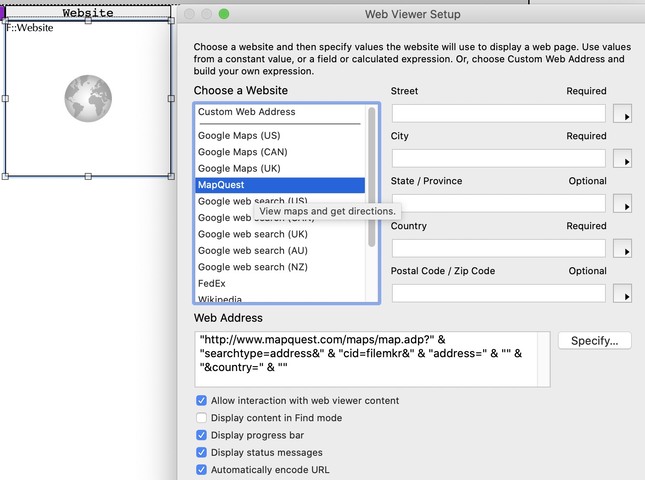Open the City field arrow menu
Screen dimensions: 645x480
[x=621, y=160]
